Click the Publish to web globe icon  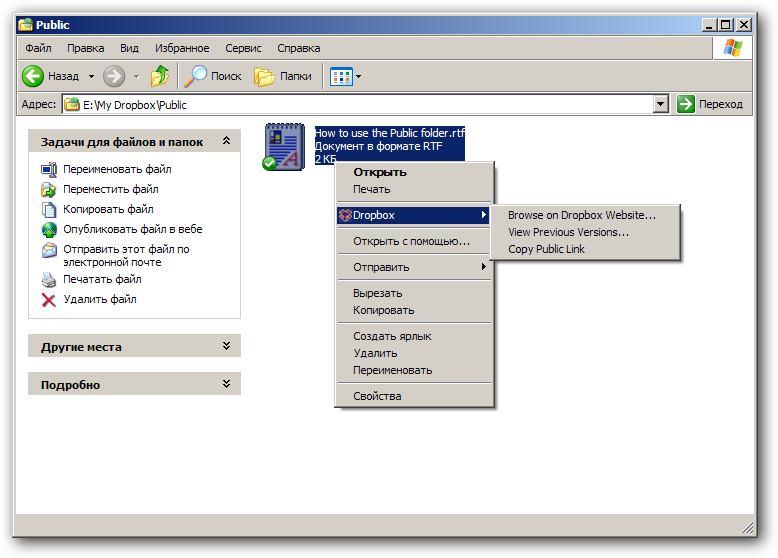coord(49,229)
